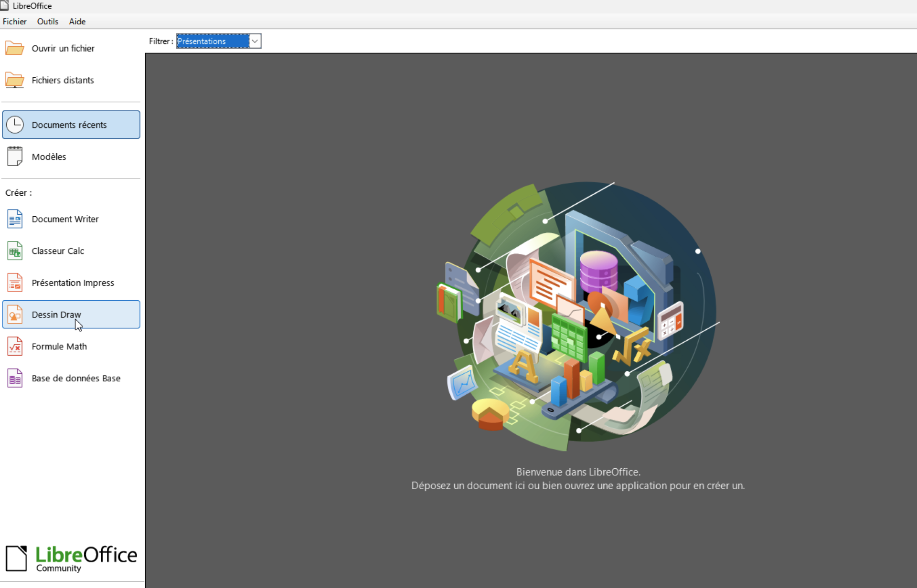The height and width of the screenshot is (588, 917).
Task: Choose Ouvrir un fichier label
Action: coord(63,48)
